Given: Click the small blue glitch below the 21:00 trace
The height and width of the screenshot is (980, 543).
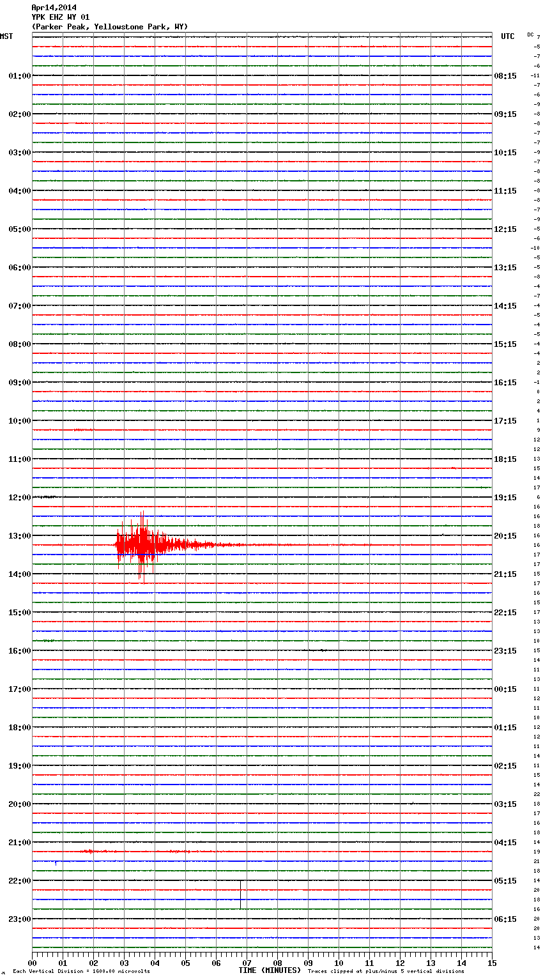Looking at the screenshot, I should pos(56,863).
